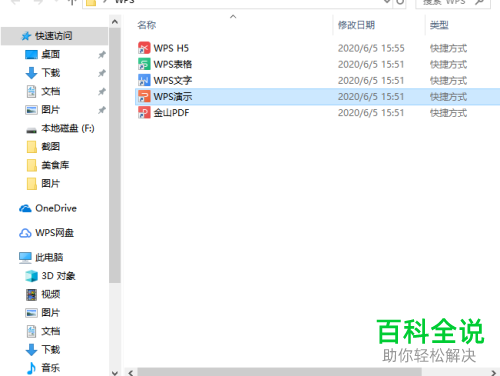Select the WPS文字 writer icon
The image size is (500, 376).
click(x=144, y=80)
